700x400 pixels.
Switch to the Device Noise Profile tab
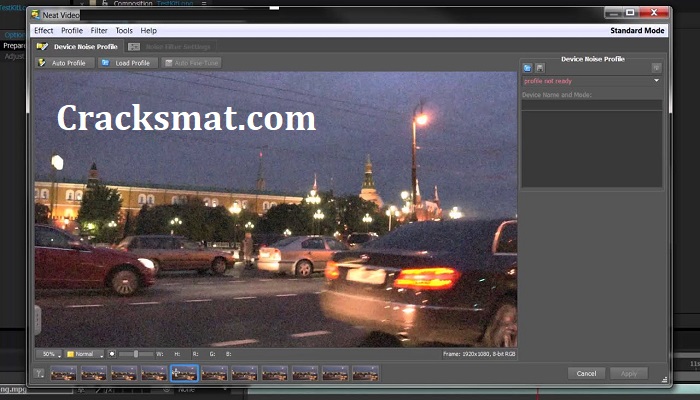[77, 46]
